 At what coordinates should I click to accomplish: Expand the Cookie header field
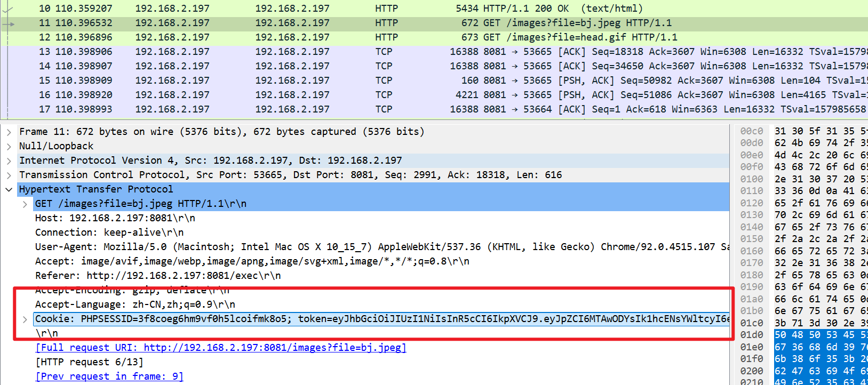coord(25,319)
